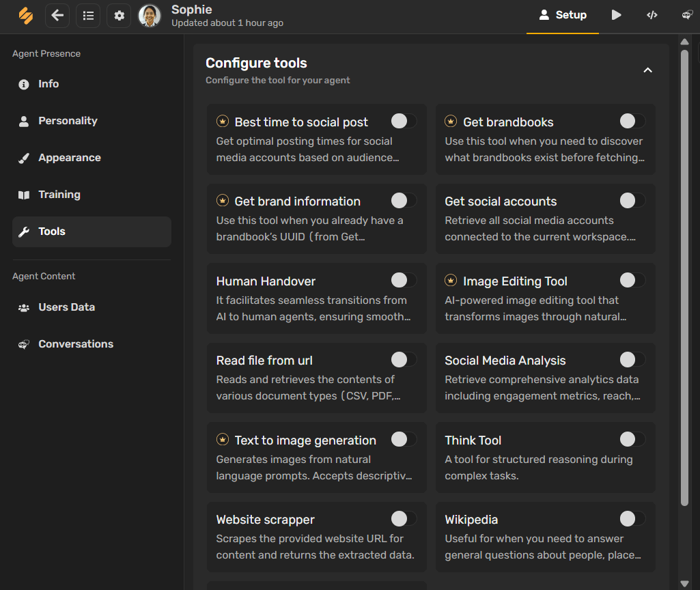The height and width of the screenshot is (590, 700).
Task: Toggle the Wikipedia tool on
Action: click(x=632, y=518)
